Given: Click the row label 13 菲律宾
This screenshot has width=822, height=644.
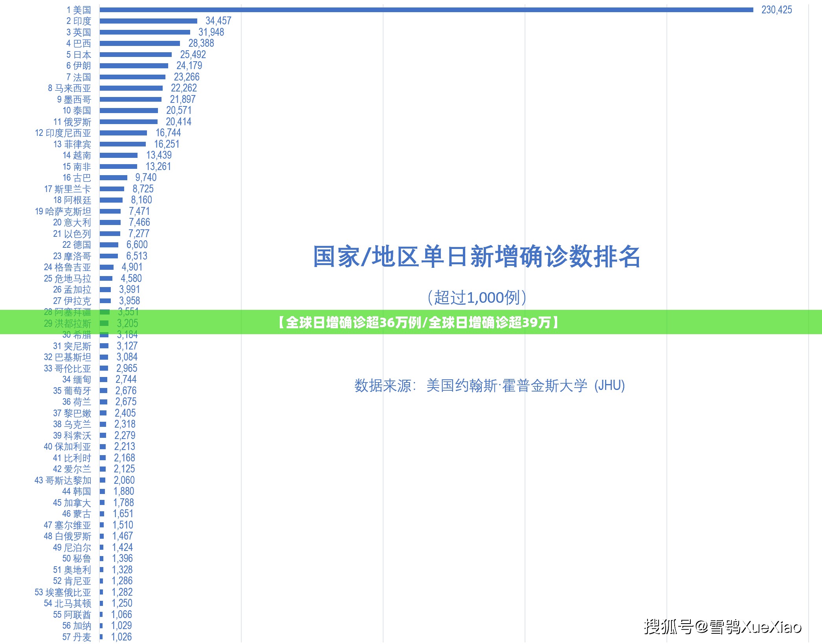Looking at the screenshot, I should [x=72, y=144].
